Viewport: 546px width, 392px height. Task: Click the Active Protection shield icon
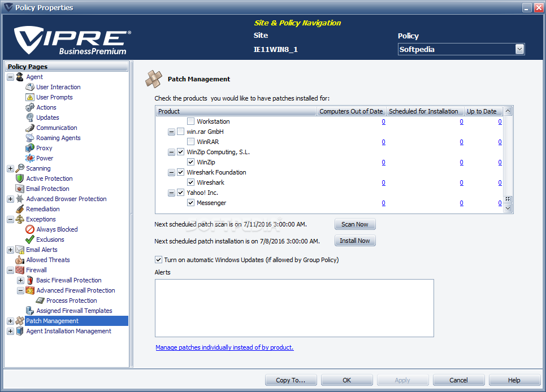(20, 178)
